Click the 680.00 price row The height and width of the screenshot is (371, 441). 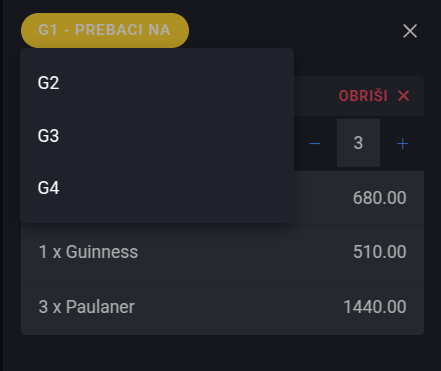[359, 198]
